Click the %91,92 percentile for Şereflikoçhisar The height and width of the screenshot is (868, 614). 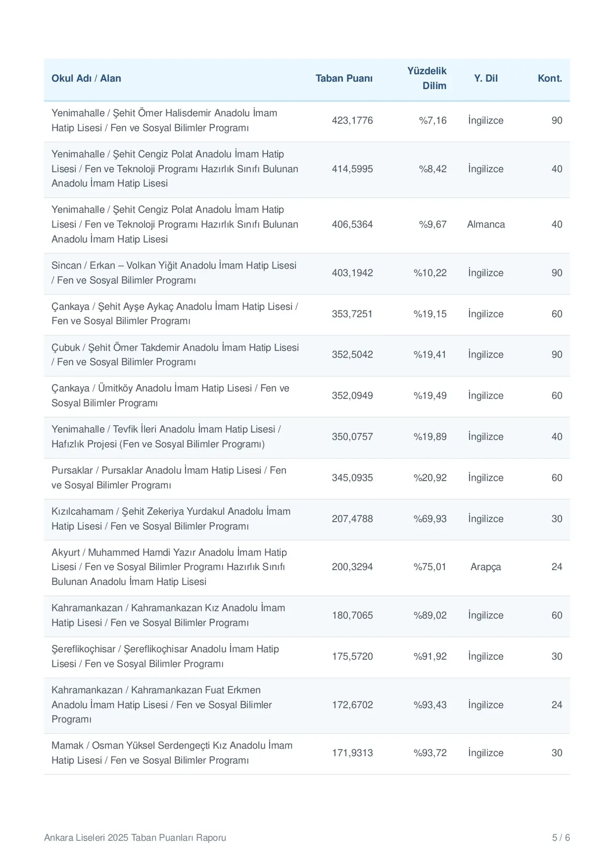pyautogui.click(x=430, y=656)
